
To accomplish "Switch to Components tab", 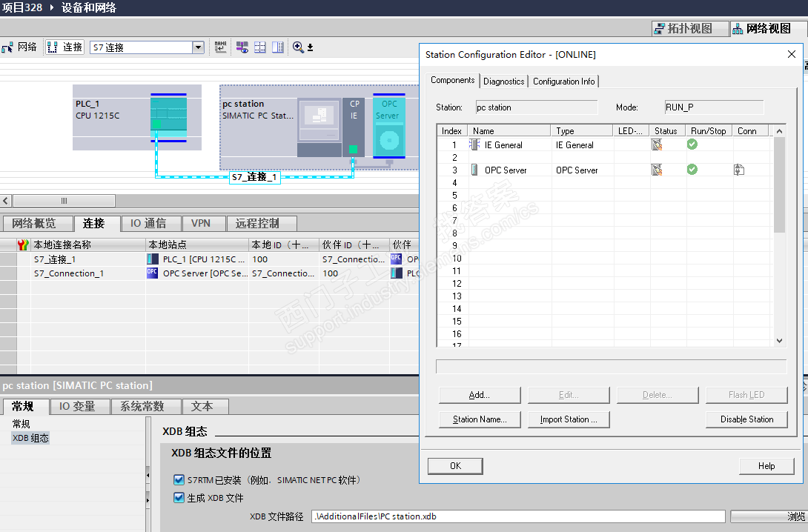I will 452,80.
